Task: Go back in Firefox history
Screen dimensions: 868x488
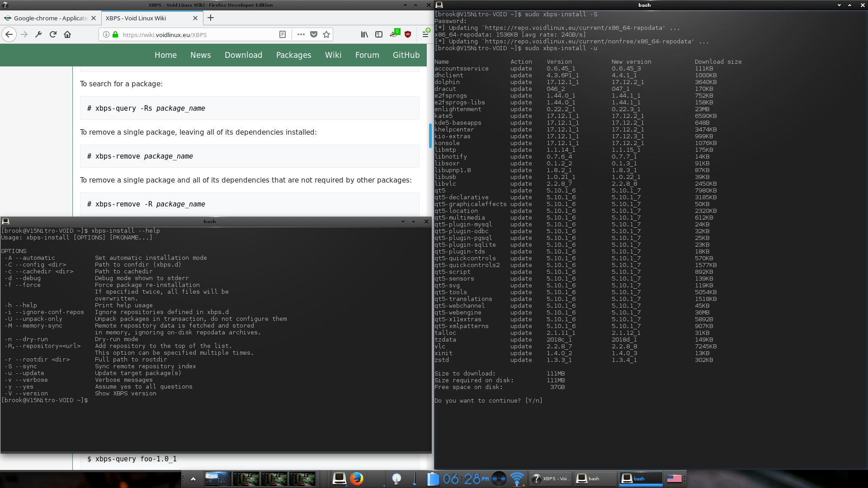Action: tap(9, 34)
